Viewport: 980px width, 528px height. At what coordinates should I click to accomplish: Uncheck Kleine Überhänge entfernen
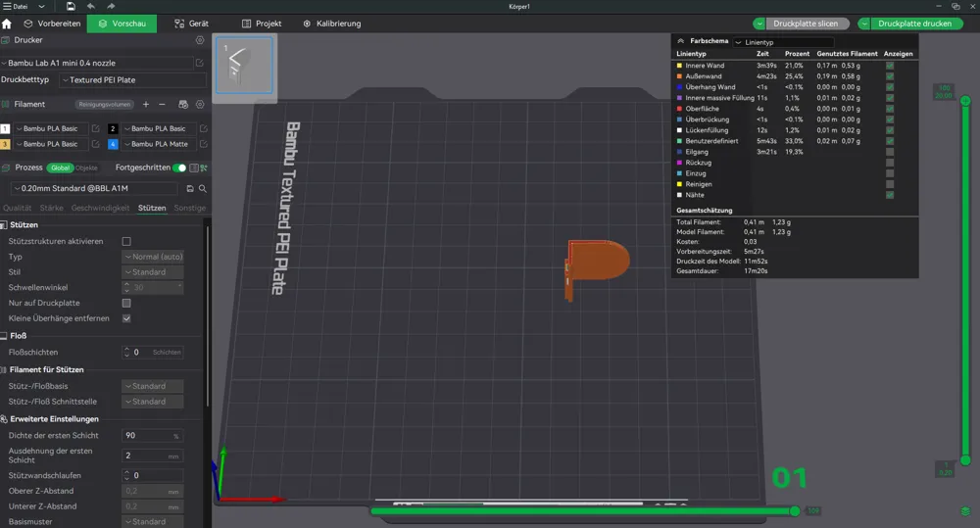[126, 318]
